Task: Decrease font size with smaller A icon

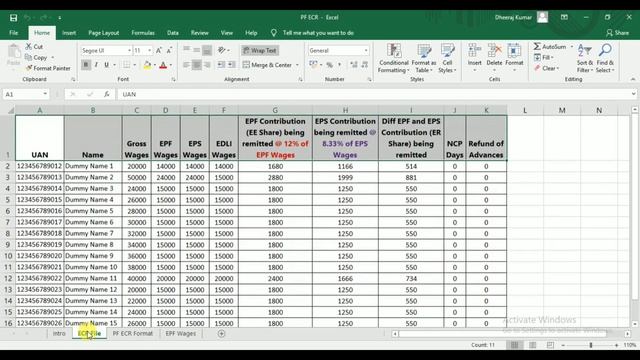Action: pos(169,50)
